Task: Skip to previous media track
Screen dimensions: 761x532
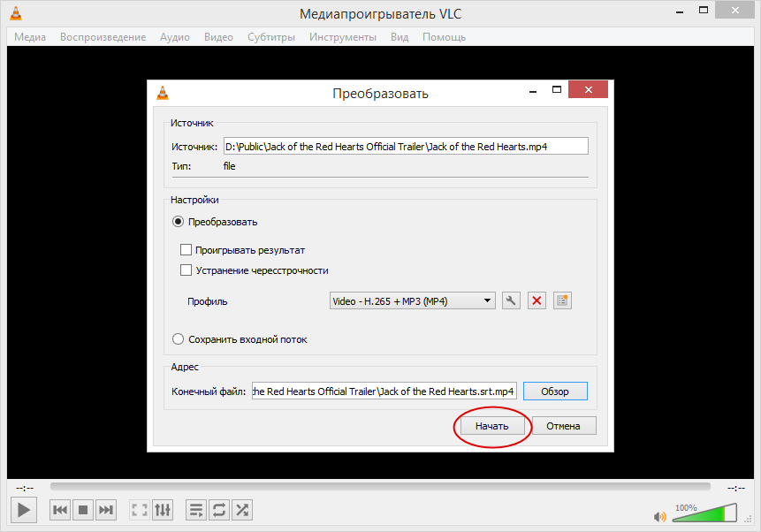Action: [x=60, y=510]
